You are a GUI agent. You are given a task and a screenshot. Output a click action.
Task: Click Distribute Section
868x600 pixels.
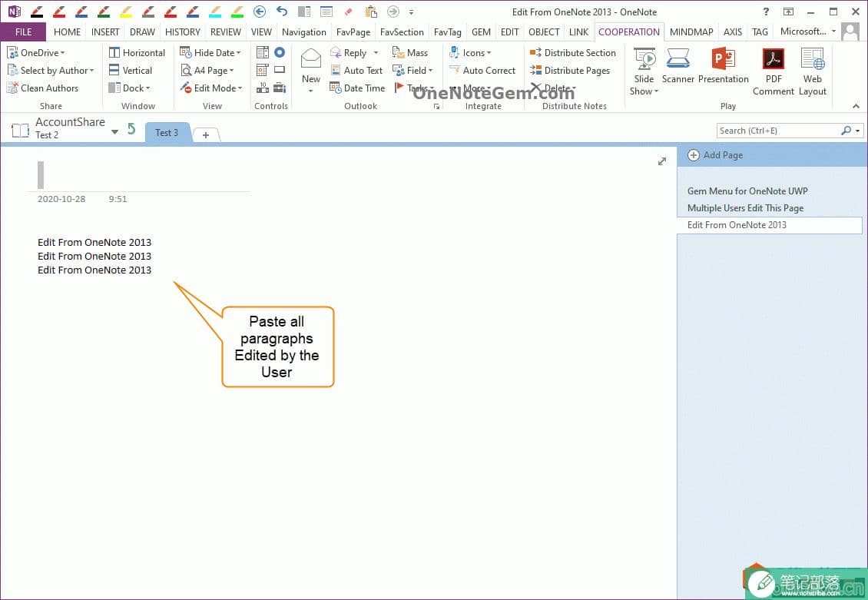pyautogui.click(x=573, y=52)
